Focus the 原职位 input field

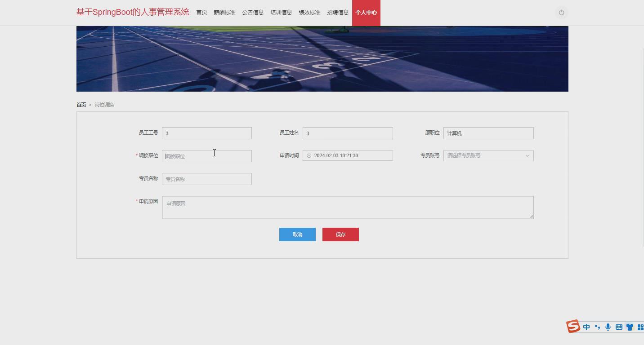pos(488,133)
